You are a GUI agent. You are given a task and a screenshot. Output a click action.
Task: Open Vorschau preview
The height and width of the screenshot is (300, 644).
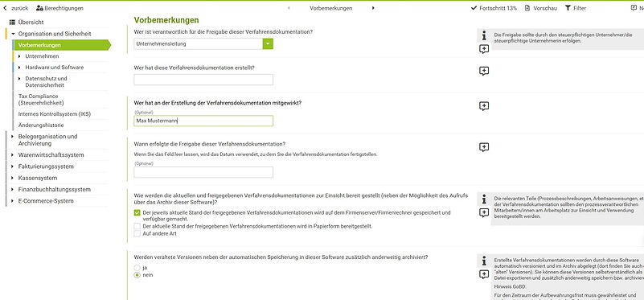540,8
